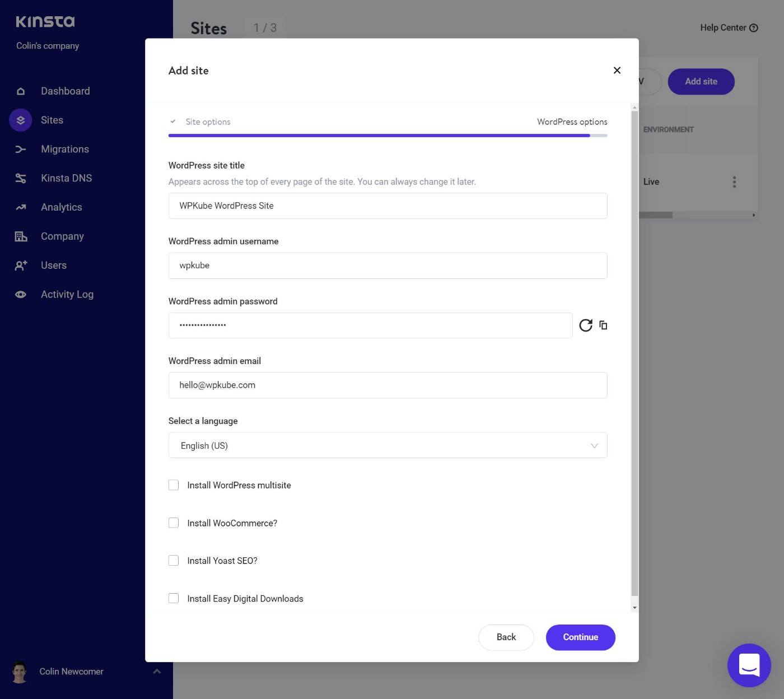The image size is (784, 699).
Task: Click the Live environment cell
Action: point(651,182)
